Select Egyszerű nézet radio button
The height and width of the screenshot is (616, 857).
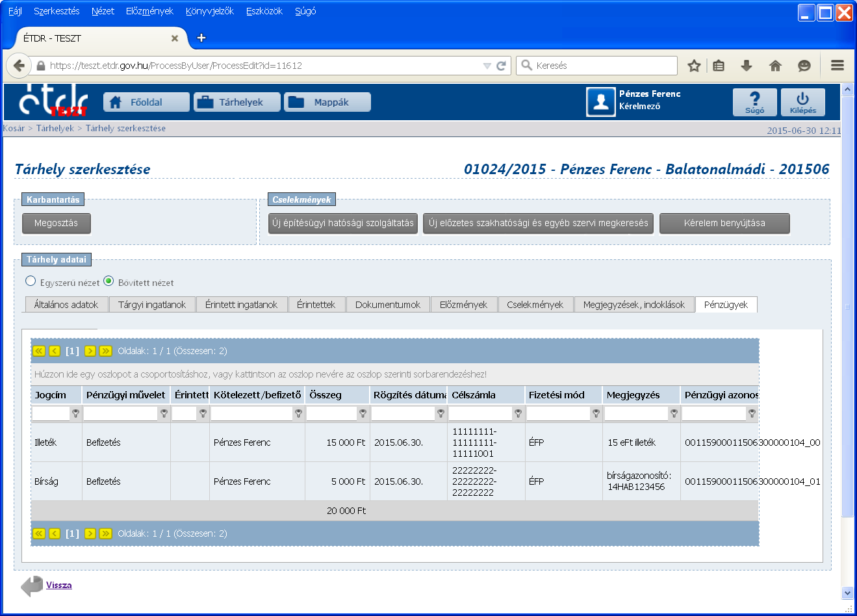tap(31, 281)
